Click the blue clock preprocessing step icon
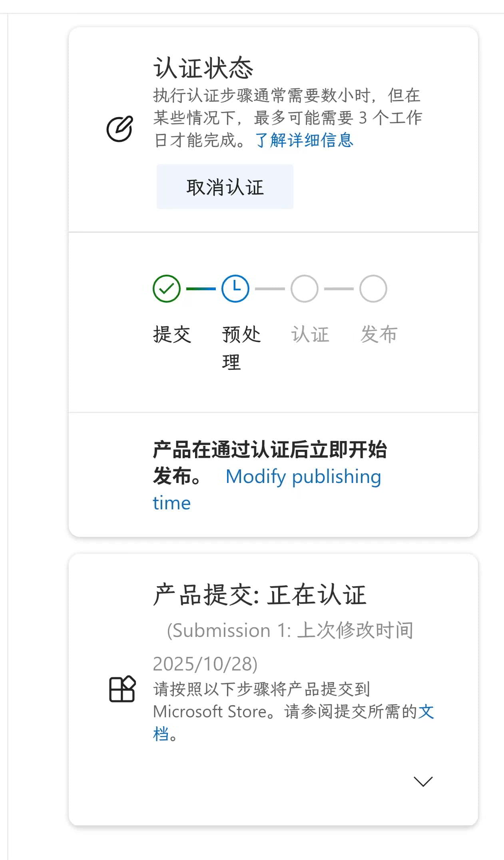Viewport: 504px width, 860px height. pos(235,288)
